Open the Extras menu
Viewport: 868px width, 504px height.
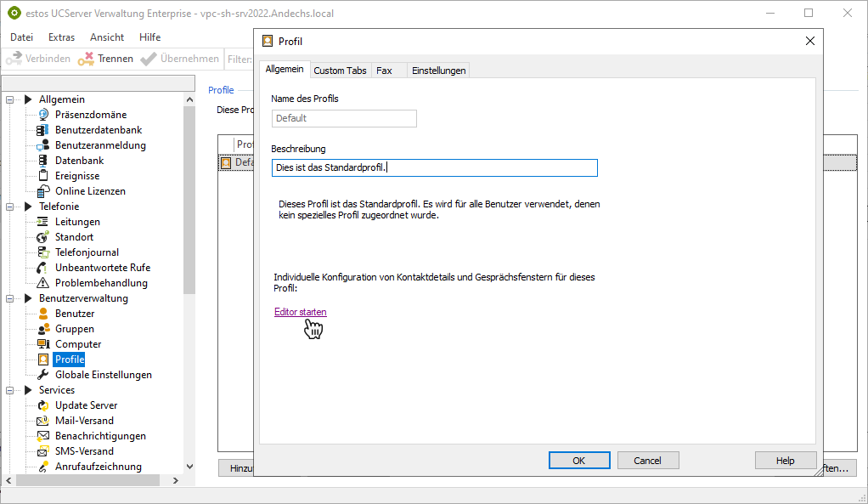click(61, 37)
